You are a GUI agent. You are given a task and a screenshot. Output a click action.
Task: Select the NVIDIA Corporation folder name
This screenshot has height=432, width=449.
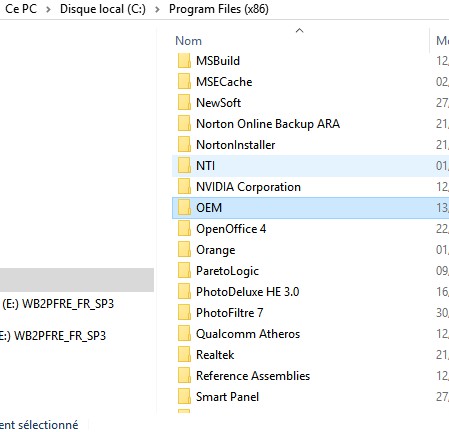[248, 187]
